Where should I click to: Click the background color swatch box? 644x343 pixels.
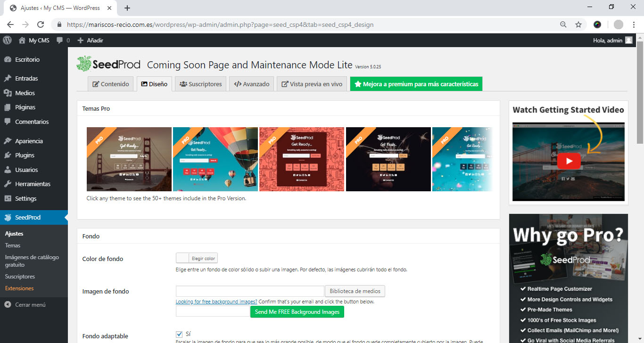pyautogui.click(x=182, y=258)
